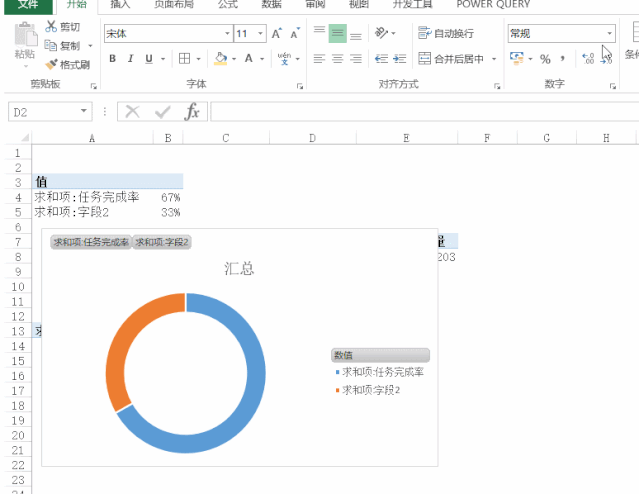This screenshot has width=639, height=494.
Task: Toggle middle vertical alignment
Action: coord(338,33)
